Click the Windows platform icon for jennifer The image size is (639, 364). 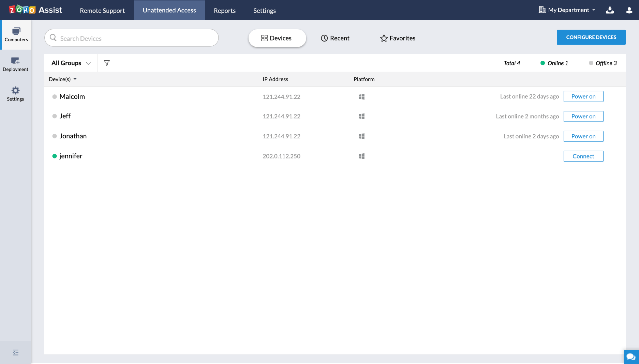tap(361, 156)
